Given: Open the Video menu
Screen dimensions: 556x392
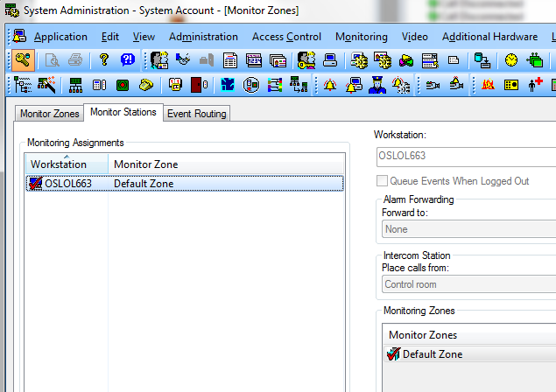Looking at the screenshot, I should pos(414,37).
